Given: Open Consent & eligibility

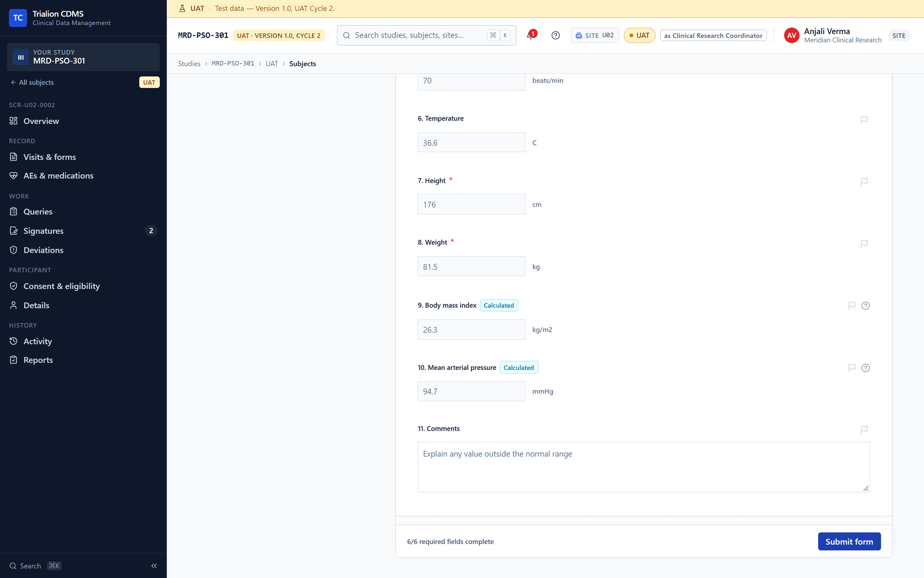Looking at the screenshot, I should click(x=83, y=286).
